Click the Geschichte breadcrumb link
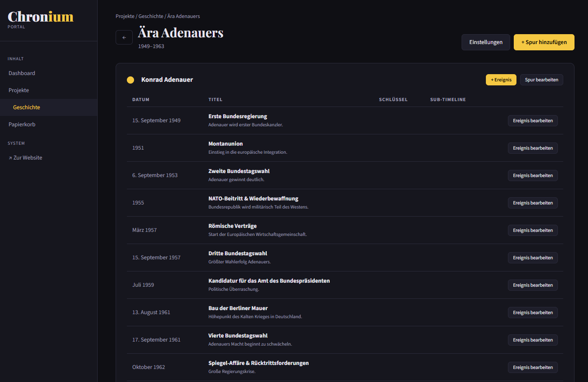Screen dimensions: 588x382 (151, 16)
